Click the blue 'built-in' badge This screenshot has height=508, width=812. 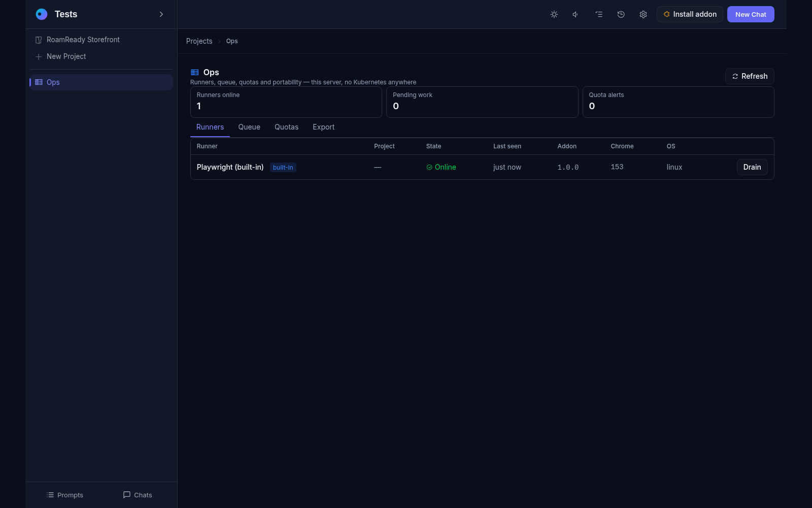point(283,167)
